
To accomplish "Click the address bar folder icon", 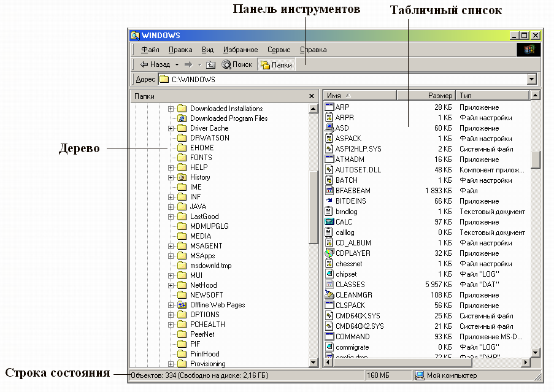I will tap(164, 79).
